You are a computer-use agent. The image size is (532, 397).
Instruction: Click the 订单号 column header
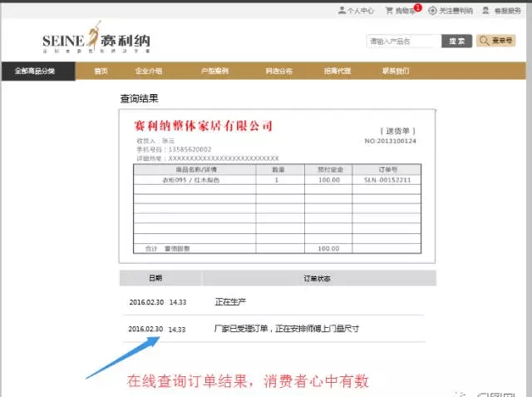(x=388, y=170)
